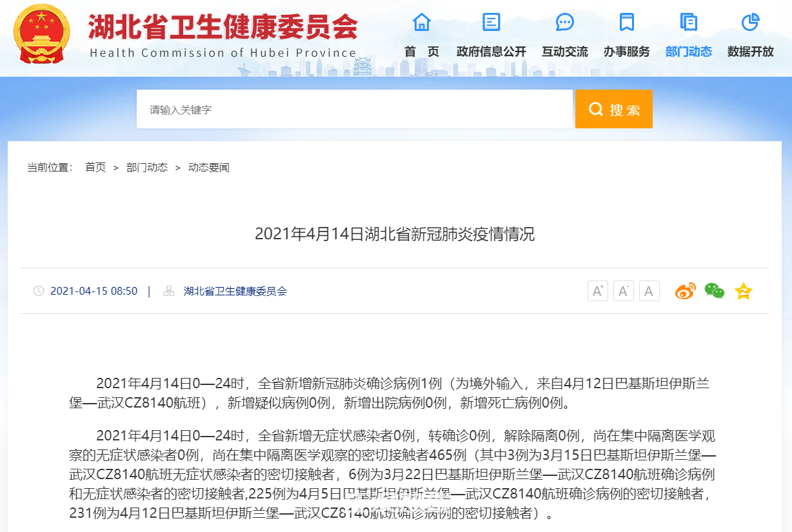Open 办事服务 navigation menu

[626, 52]
